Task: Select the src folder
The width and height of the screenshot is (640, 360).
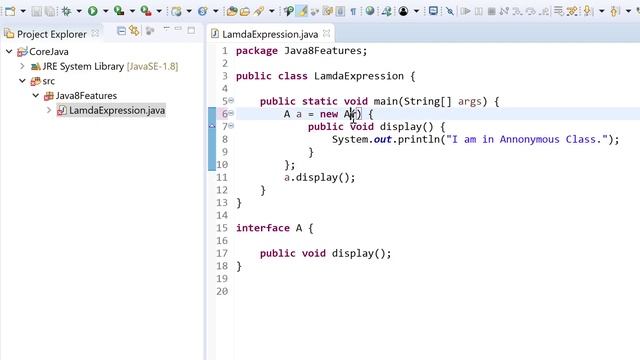Action: 49,81
